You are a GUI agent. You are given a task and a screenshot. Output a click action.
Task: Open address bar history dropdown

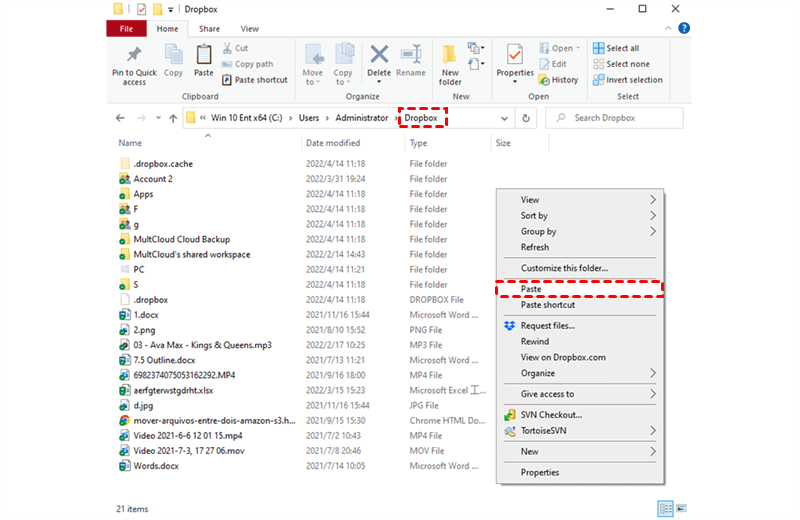[504, 118]
